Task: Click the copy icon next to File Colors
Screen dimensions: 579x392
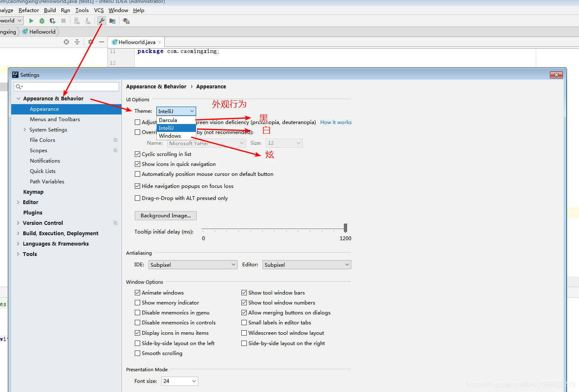Action: click(x=115, y=140)
